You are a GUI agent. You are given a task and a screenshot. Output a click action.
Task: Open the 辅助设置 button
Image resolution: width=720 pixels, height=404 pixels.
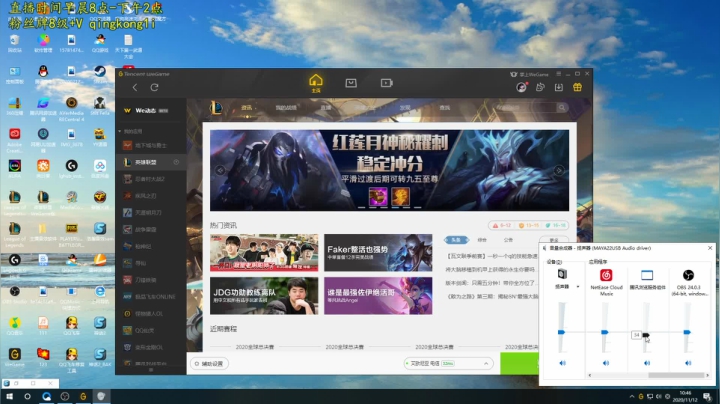[x=209, y=364]
